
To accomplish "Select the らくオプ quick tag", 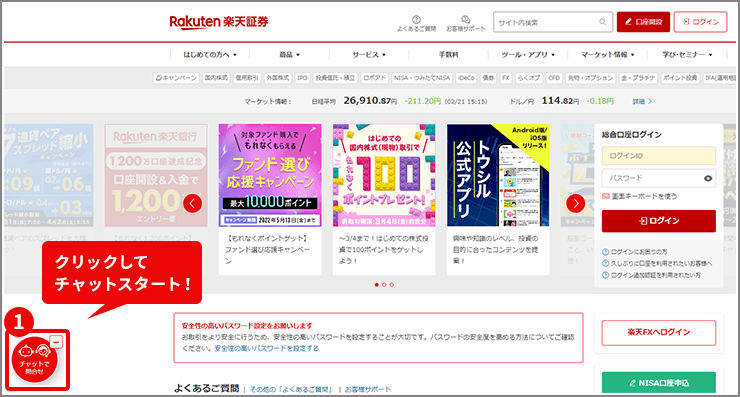I will pos(529,78).
